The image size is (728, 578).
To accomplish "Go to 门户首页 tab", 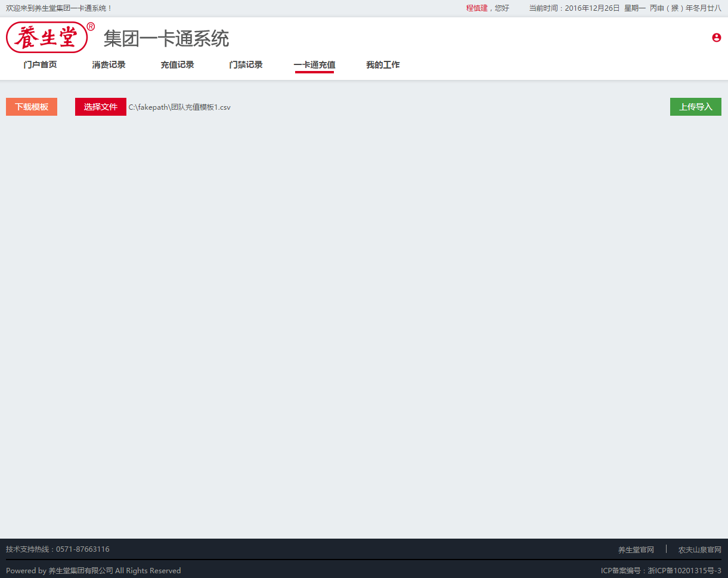I will click(x=40, y=65).
